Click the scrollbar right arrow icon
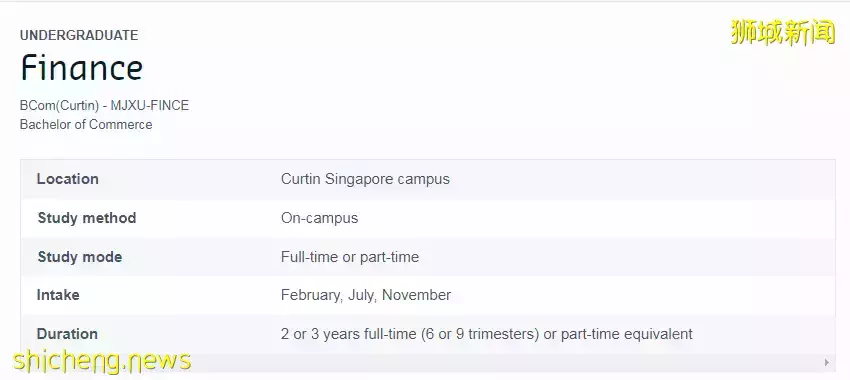Screen dimensions: 850x380 [x=827, y=362]
